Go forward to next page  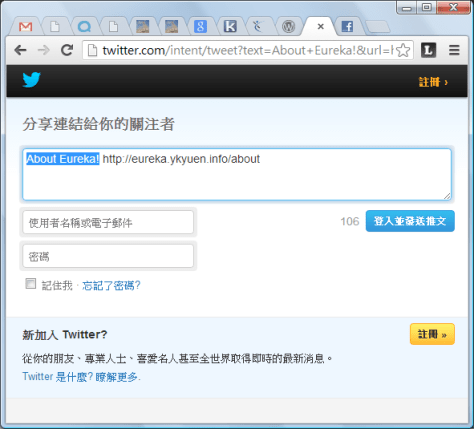pyautogui.click(x=44, y=50)
